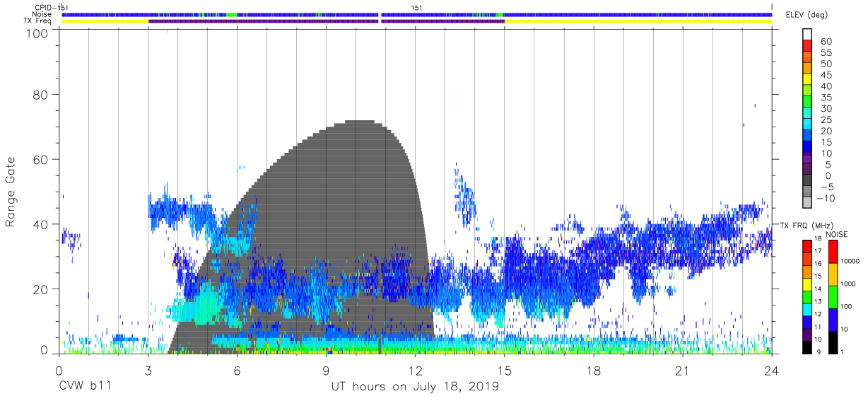Select the '100' tick on Range Gate axis
The height and width of the screenshot is (401, 868).
coord(37,33)
